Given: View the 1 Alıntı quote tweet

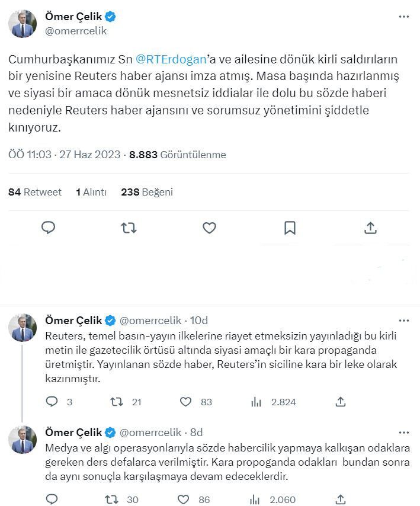Looking at the screenshot, I should 92,192.
